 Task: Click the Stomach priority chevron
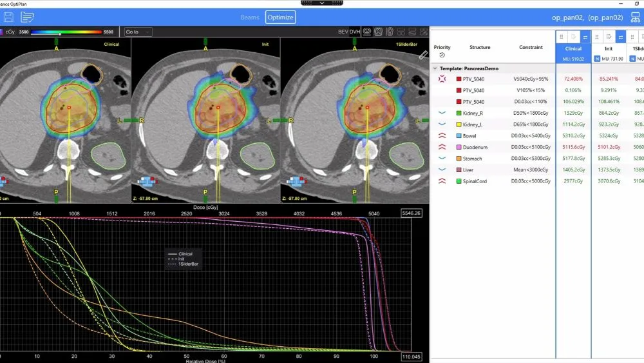(442, 158)
